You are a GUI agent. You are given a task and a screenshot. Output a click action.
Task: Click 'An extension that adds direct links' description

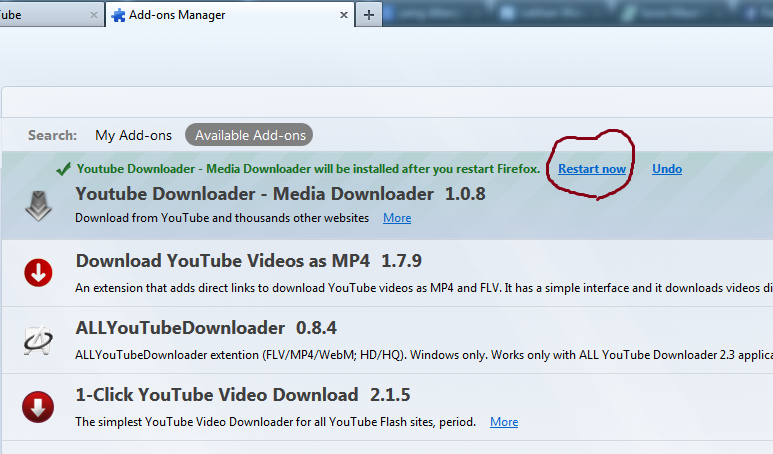[424, 288]
